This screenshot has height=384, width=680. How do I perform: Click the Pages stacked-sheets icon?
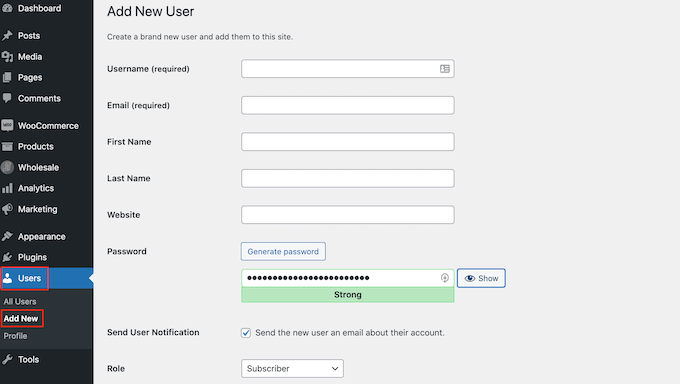[7, 77]
